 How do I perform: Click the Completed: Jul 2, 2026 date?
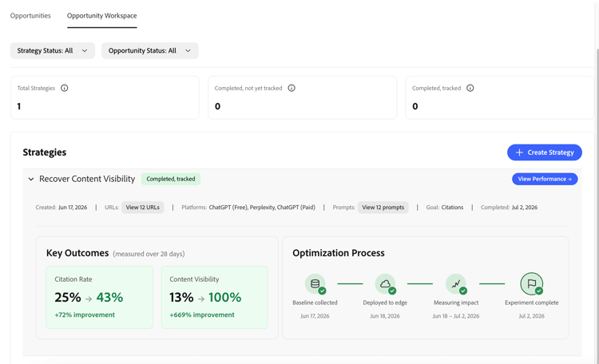(x=525, y=208)
